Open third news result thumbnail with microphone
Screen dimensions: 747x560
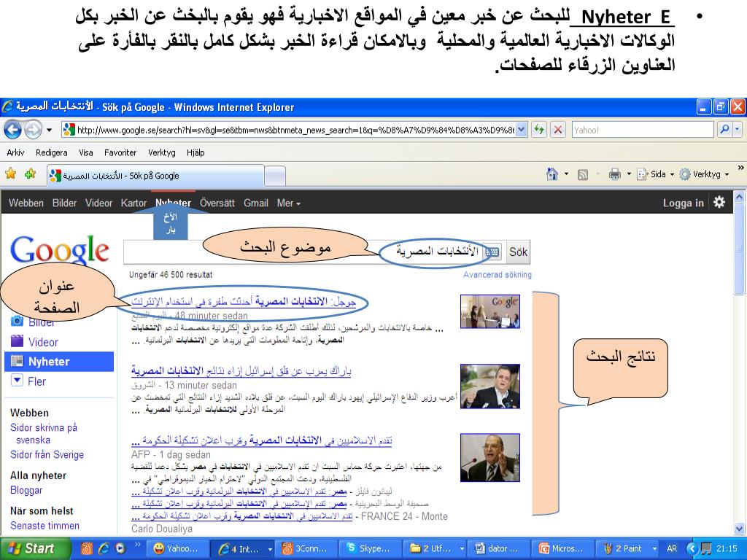pyautogui.click(x=489, y=458)
